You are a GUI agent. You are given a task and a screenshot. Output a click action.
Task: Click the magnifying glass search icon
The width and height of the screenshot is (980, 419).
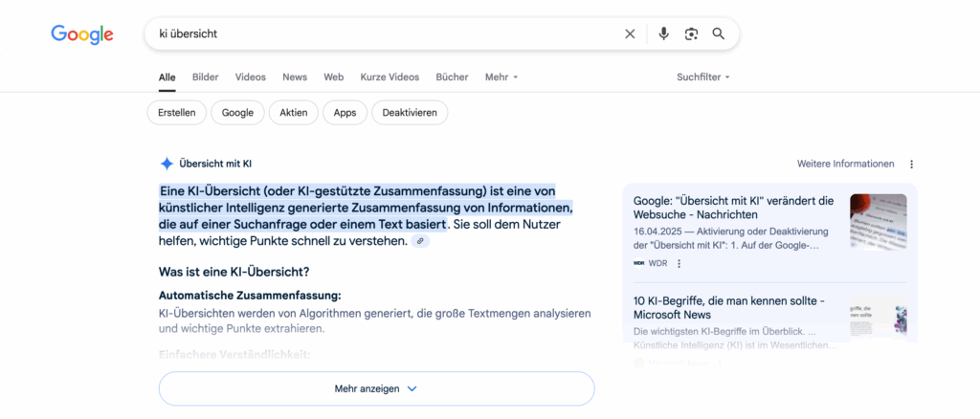(718, 33)
